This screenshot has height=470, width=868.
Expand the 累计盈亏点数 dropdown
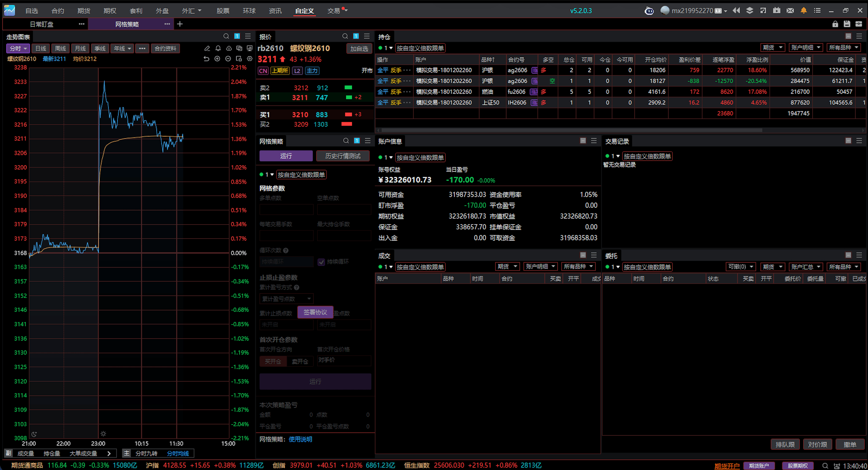(x=286, y=299)
